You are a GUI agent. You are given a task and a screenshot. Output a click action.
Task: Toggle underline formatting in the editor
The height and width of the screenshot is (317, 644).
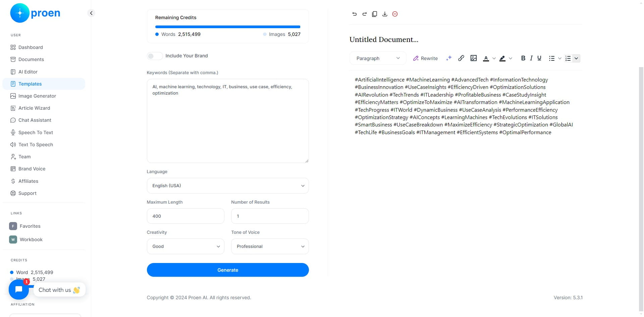point(539,58)
